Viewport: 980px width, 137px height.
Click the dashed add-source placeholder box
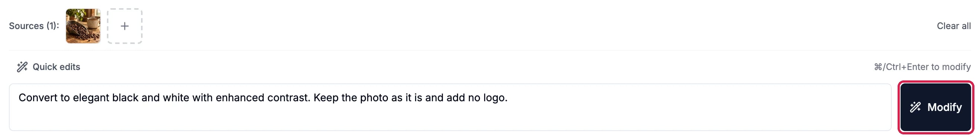[x=124, y=26]
